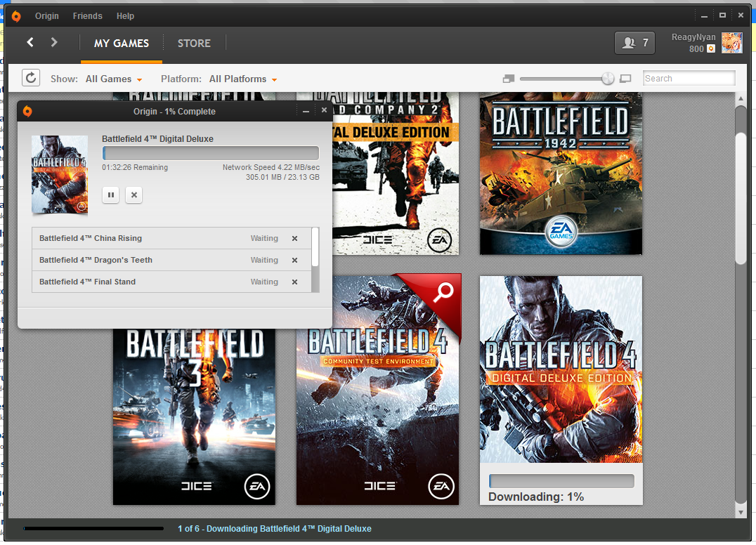Click the Origin icon in download popup
This screenshot has width=756, height=545.
point(27,111)
